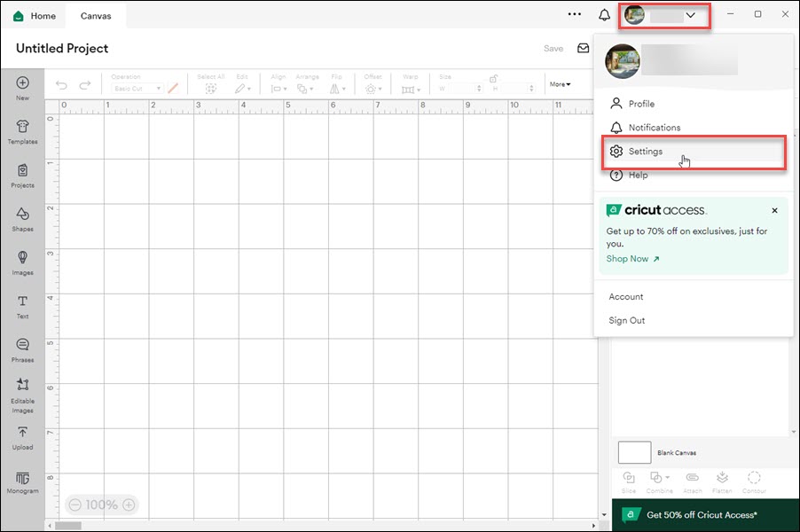800x532 pixels.
Task: Click the Shop Now link
Action: tap(627, 258)
